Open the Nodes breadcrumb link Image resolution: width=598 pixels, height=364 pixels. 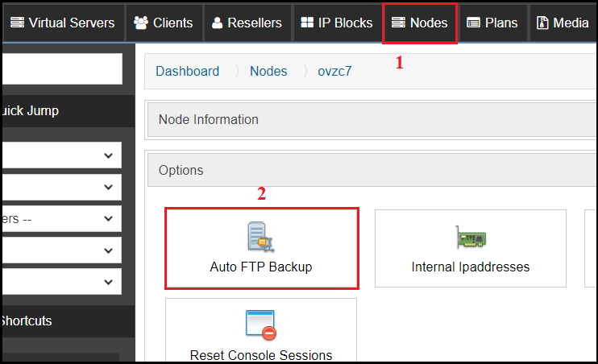click(268, 72)
